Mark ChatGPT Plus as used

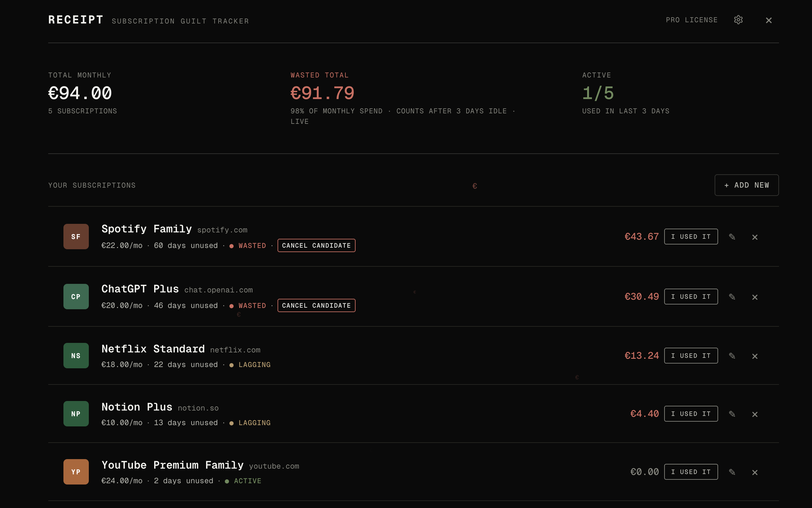pos(691,297)
